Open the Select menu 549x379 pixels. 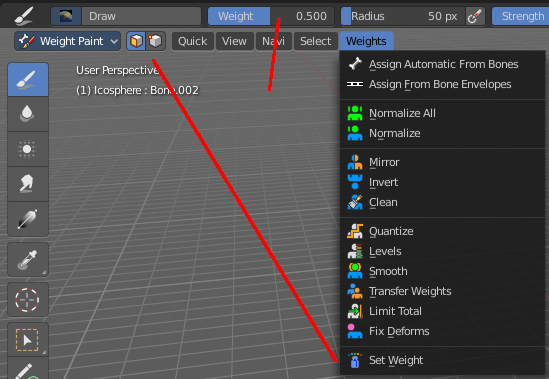pos(315,41)
